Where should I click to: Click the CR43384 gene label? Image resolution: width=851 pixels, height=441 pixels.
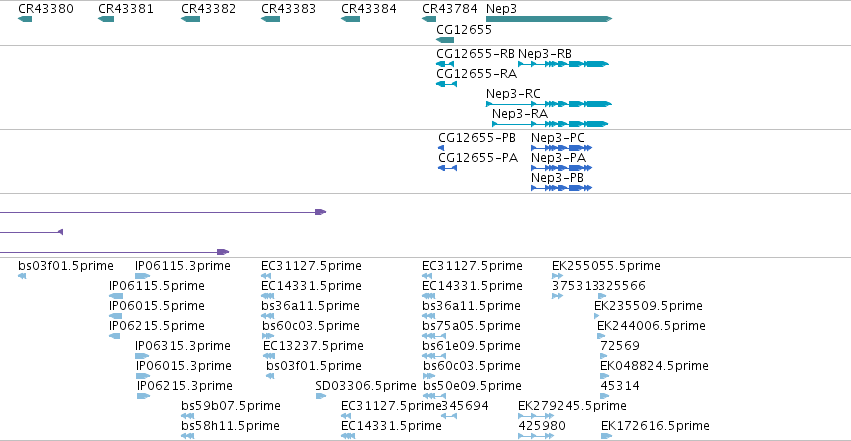369,9
